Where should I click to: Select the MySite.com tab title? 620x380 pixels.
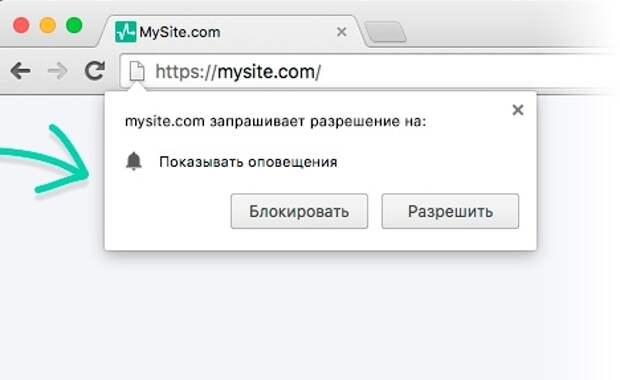coord(180,32)
